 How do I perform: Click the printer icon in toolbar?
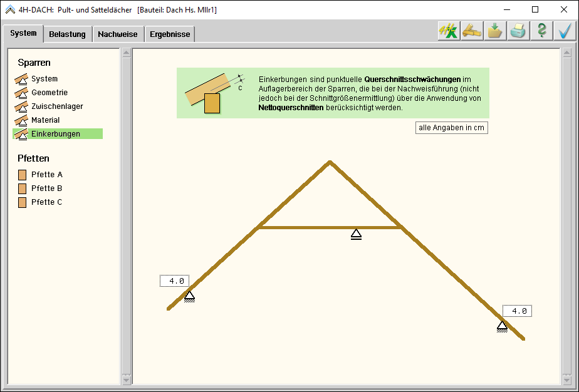[518, 31]
